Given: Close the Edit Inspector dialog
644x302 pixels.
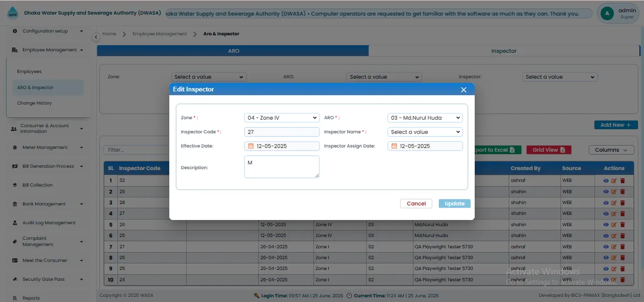Looking at the screenshot, I should click(x=463, y=89).
